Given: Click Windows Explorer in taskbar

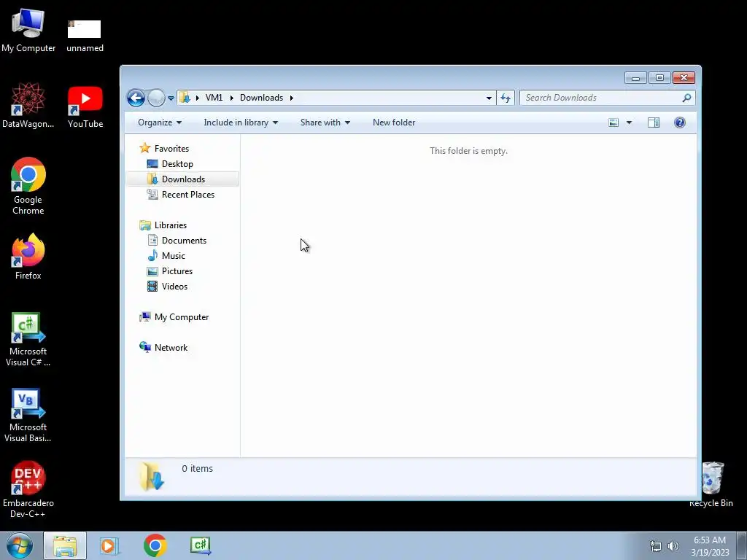Looking at the screenshot, I should [65, 545].
